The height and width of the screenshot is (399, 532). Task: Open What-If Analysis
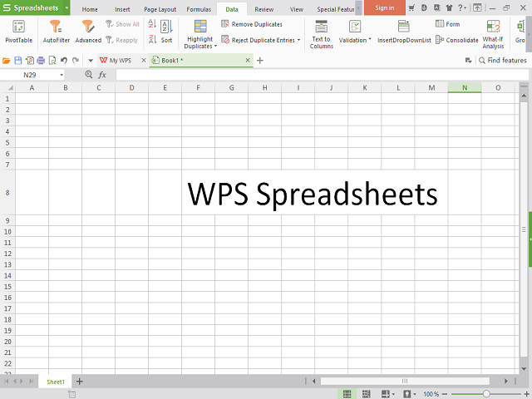click(493, 34)
